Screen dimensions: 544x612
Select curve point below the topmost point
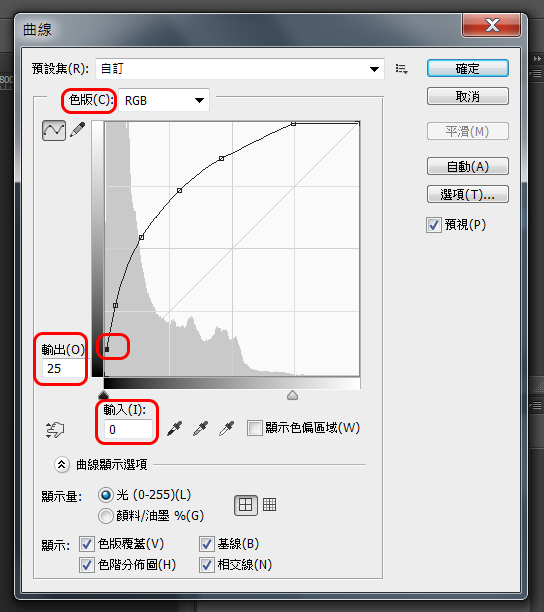[221, 158]
